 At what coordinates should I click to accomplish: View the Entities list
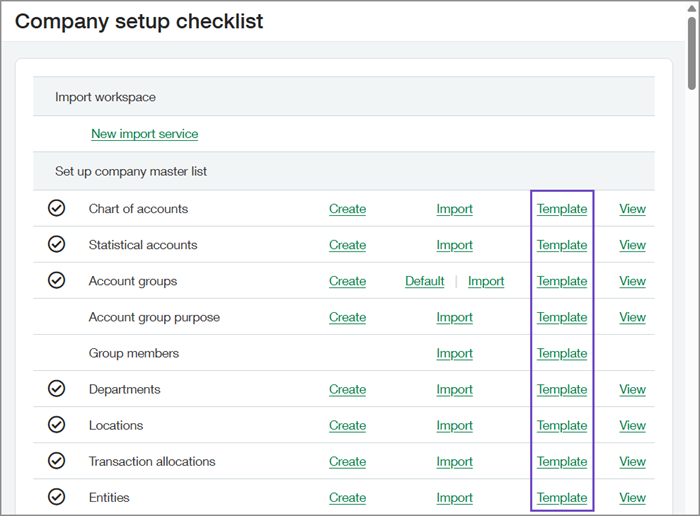[x=632, y=497]
